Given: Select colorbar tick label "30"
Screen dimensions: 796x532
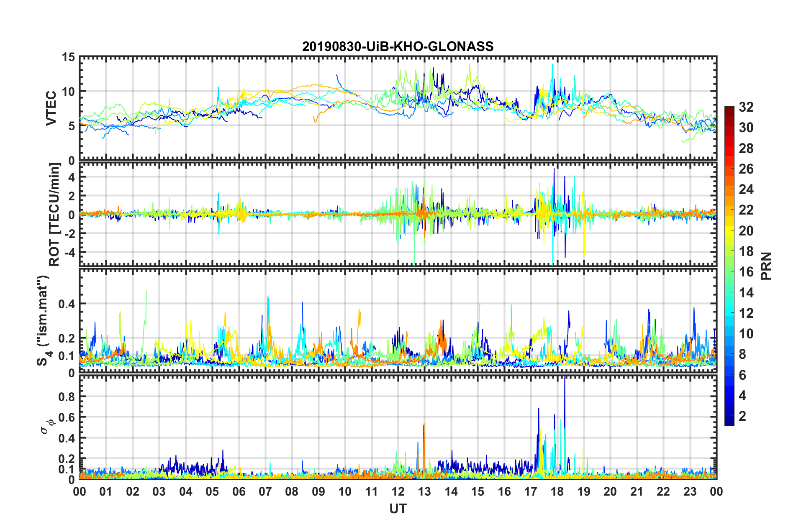Looking at the screenshot, I should 746,128.
